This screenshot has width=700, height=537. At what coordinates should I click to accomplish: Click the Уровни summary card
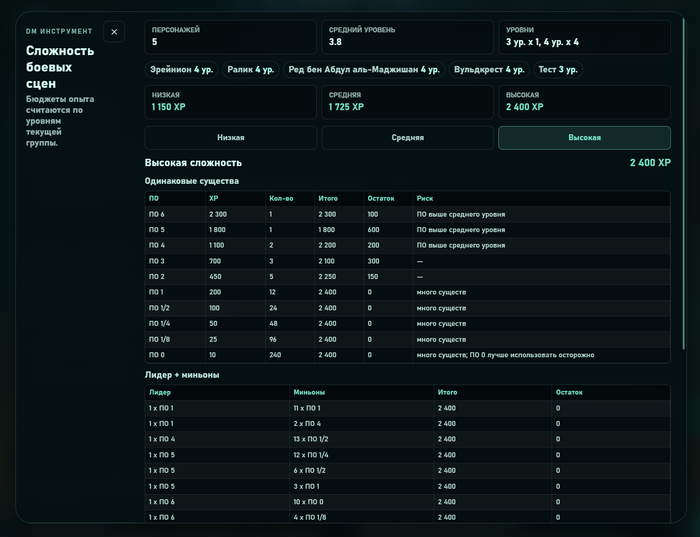[x=584, y=37]
